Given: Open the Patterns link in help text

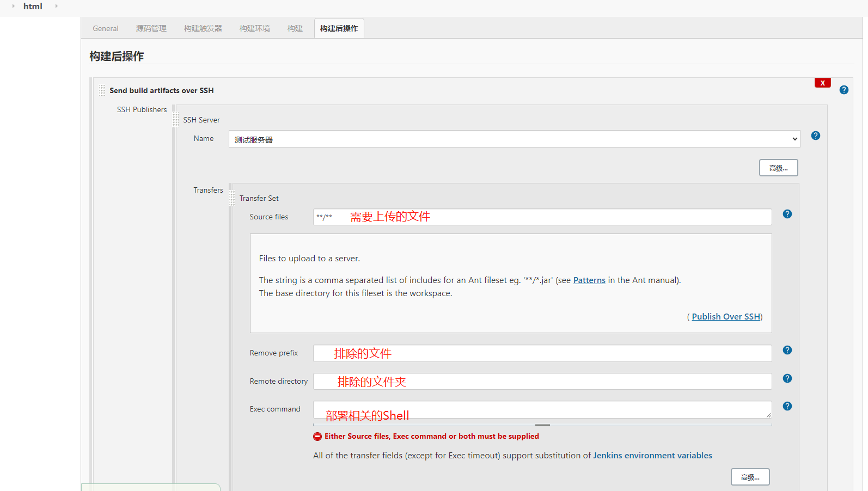Looking at the screenshot, I should coord(589,280).
